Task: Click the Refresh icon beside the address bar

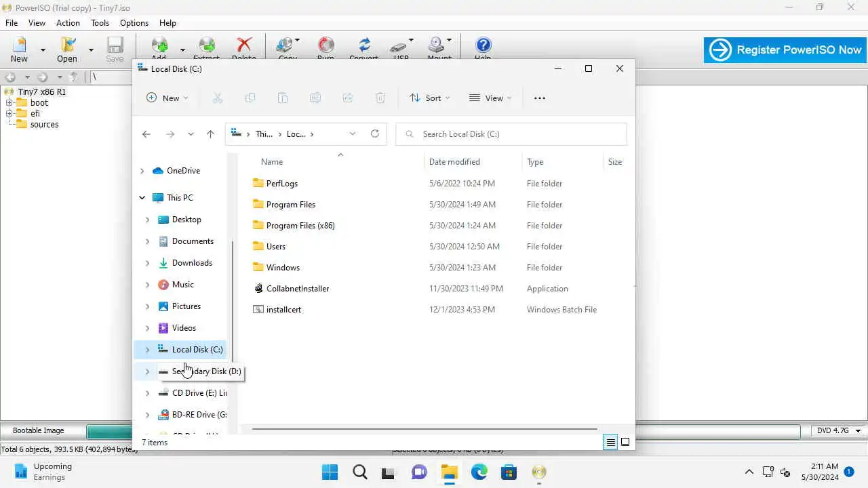Action: click(x=374, y=134)
